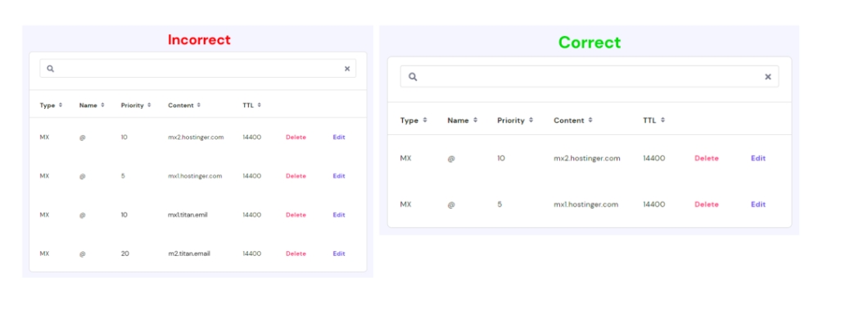This screenshot has height=310, width=868.
Task: Click TTL 14400 in the m2.titan.email row
Action: [x=251, y=254]
